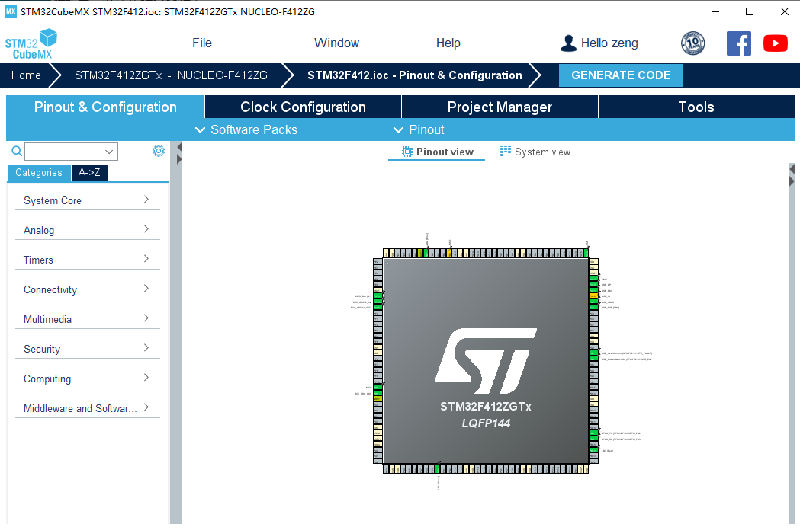Collapse left panel using splitter arrow
The image size is (802, 529).
179,147
